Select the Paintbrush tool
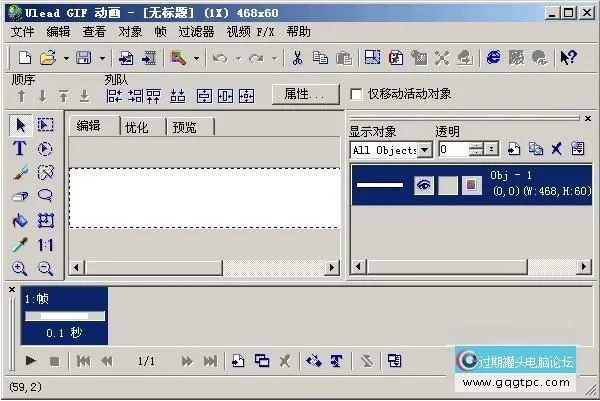This screenshot has width=600, height=401. point(19,173)
